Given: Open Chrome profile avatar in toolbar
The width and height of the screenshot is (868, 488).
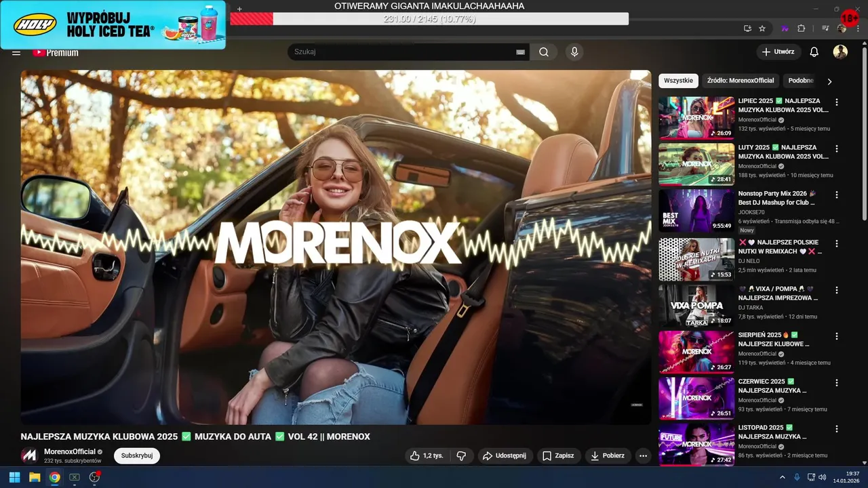Looking at the screenshot, I should pos(842,28).
